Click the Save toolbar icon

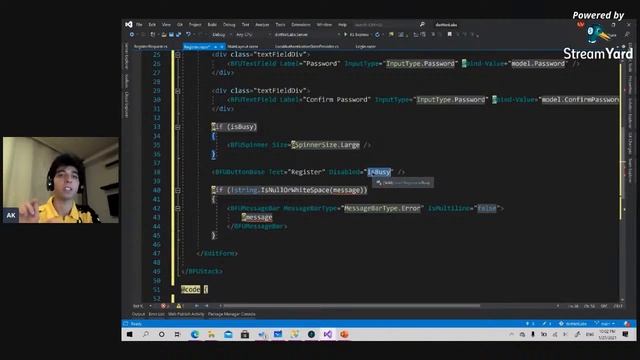coord(171,35)
